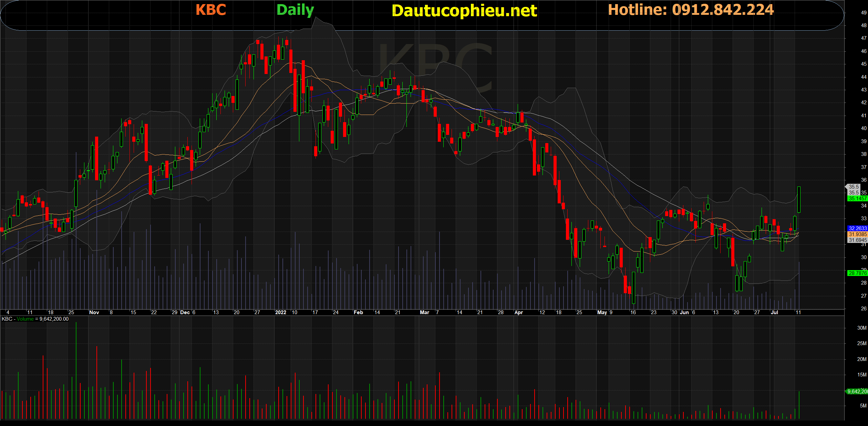Click the gray 31.6945 price tag

coord(857,240)
